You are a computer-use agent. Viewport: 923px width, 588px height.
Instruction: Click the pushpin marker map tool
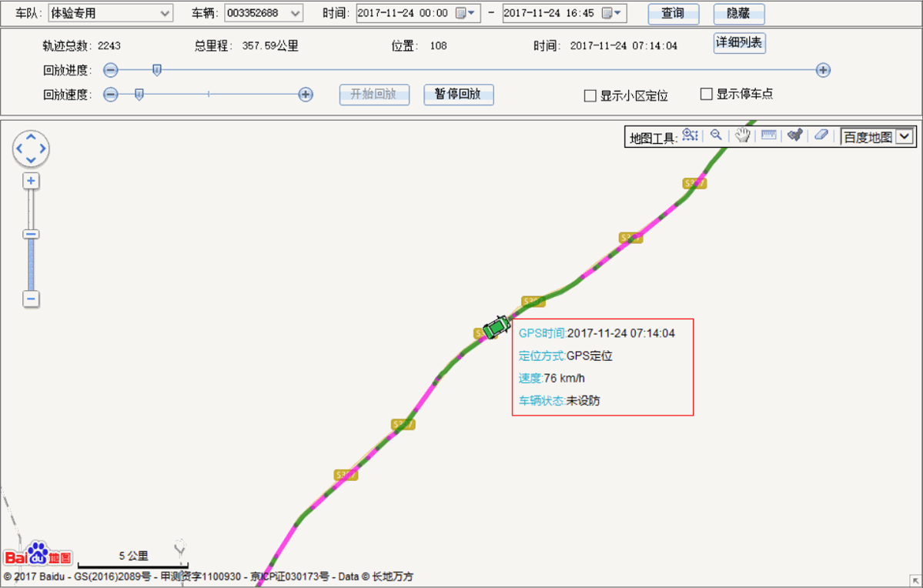pos(795,135)
